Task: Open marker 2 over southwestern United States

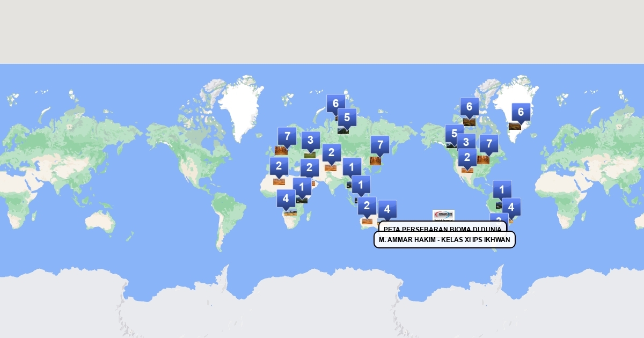Action: click(467, 158)
